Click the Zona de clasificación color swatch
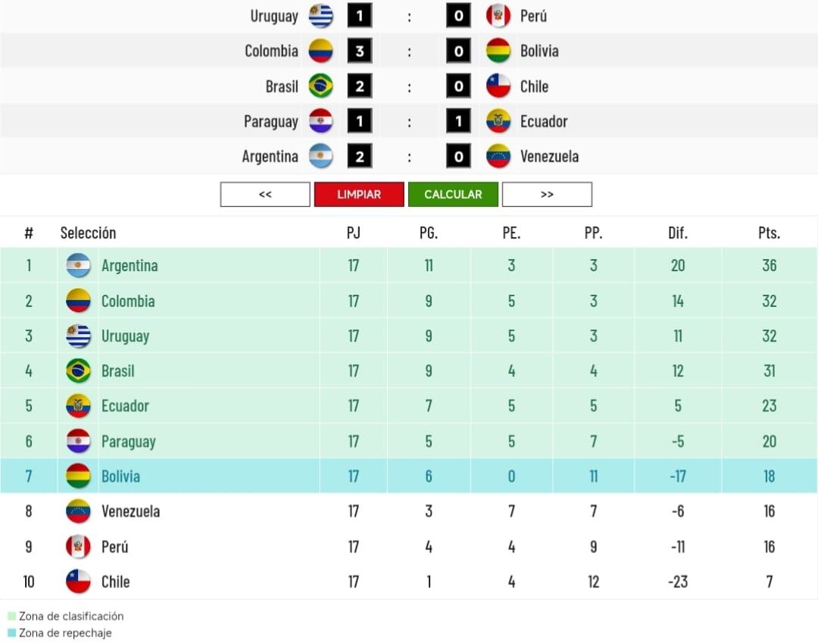The height and width of the screenshot is (644, 818). click(x=11, y=616)
